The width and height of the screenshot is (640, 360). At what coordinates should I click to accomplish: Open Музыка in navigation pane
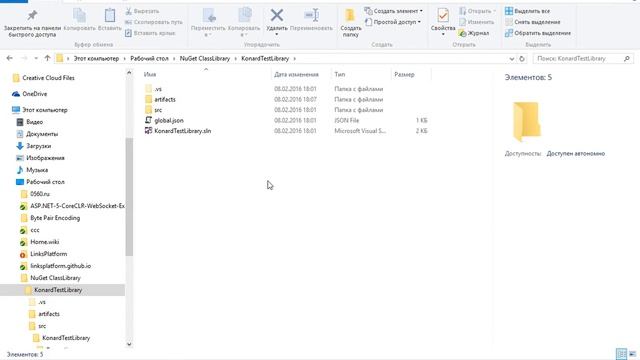point(37,170)
